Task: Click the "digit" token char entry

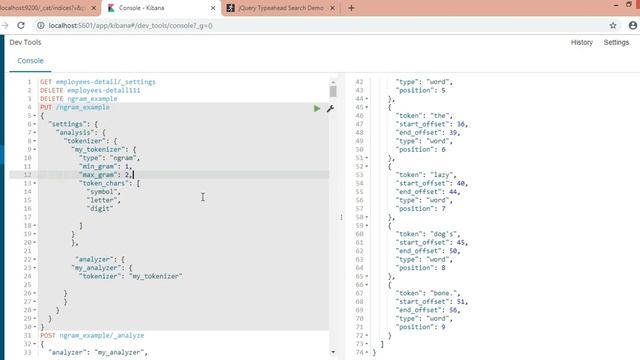Action: coord(100,209)
